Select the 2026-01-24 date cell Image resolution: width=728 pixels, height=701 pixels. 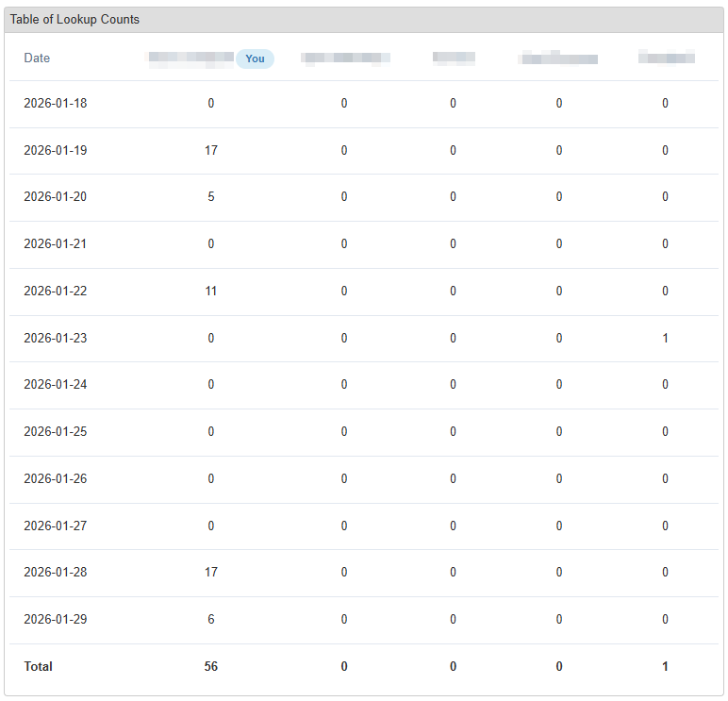click(56, 385)
